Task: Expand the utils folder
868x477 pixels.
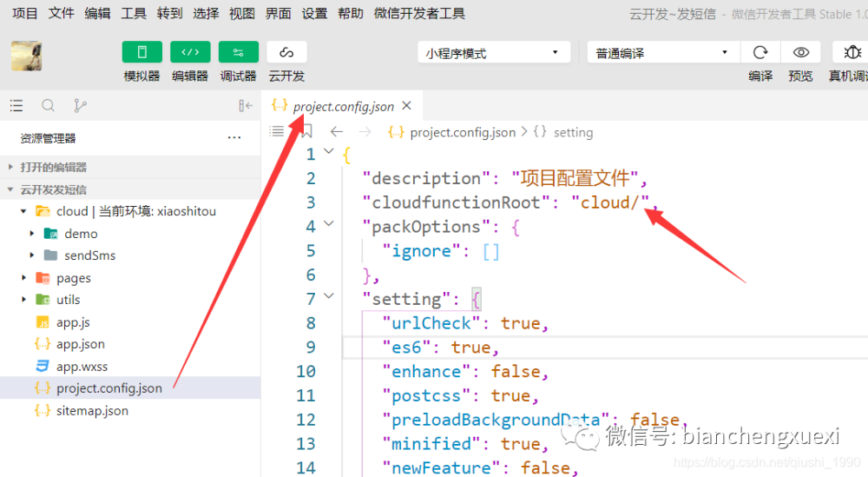Action: 23,300
